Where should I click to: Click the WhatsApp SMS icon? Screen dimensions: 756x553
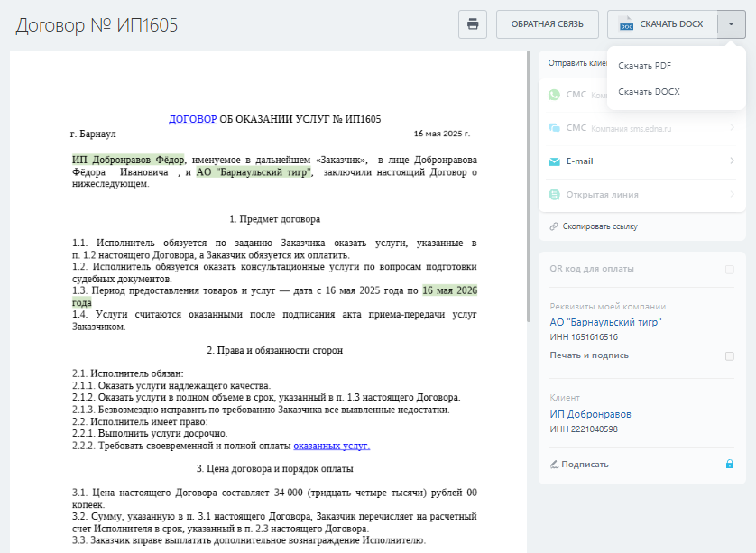555,95
